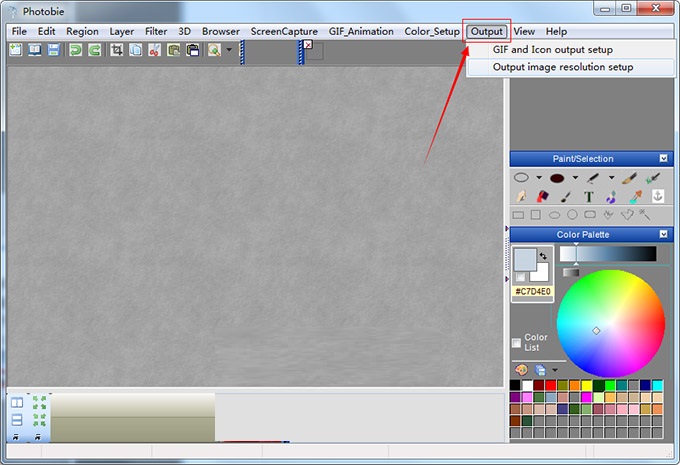
Task: Collapse the Color Palette panel
Action: tap(664, 234)
